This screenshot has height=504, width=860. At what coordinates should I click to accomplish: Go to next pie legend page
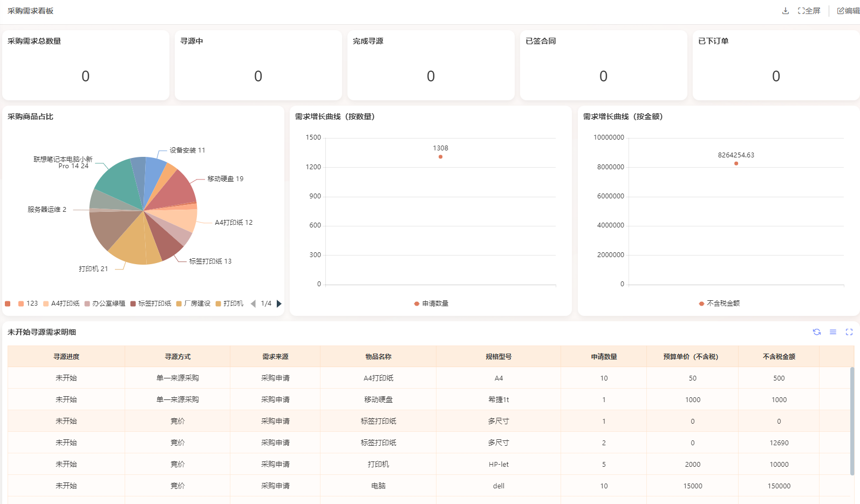tap(279, 303)
